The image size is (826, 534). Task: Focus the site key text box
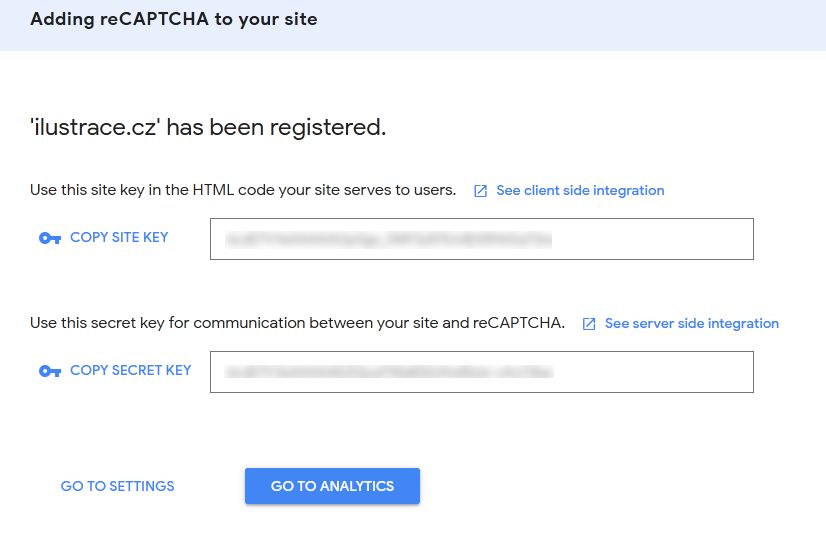(660, 239)
